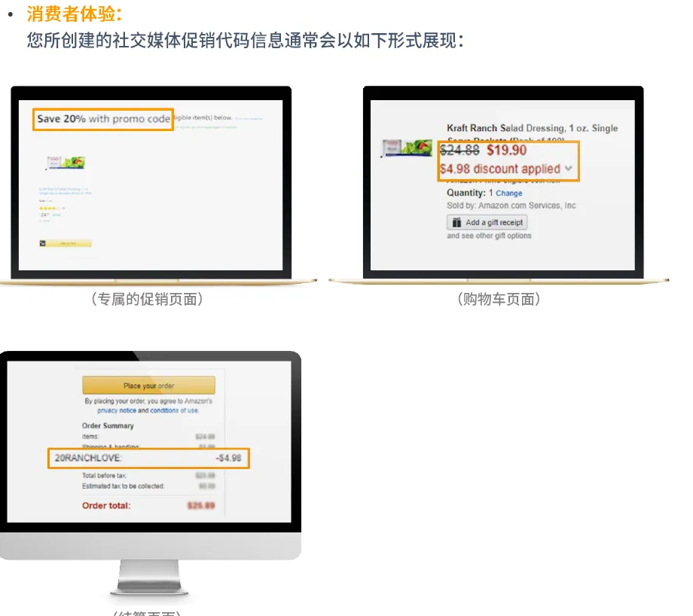693x616 pixels.
Task: Click the Change link next to Quantity
Action: [508, 194]
